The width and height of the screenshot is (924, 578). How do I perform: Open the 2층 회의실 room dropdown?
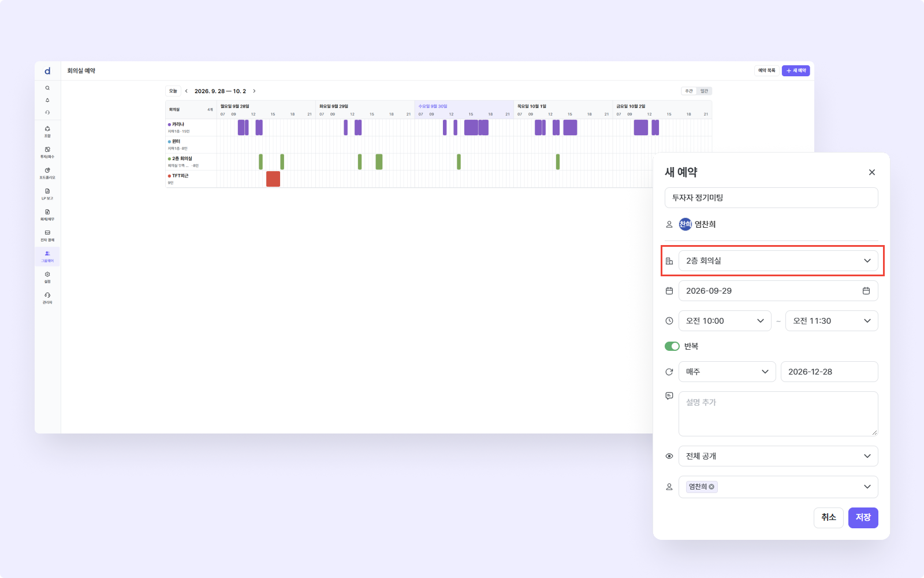click(778, 261)
